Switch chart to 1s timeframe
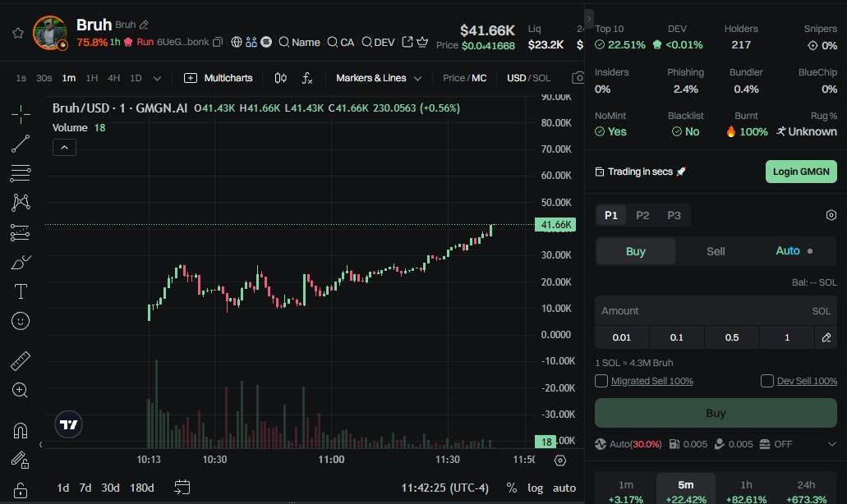This screenshot has width=847, height=504. [x=21, y=78]
